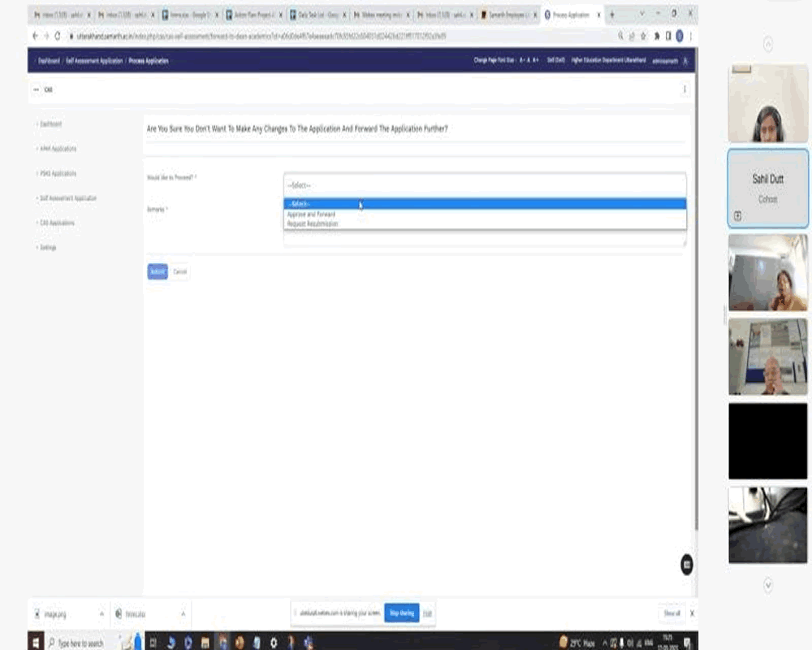Click the three-dot kebab icon in CAS header
Image resolution: width=812 pixels, height=650 pixels.
coord(685,89)
